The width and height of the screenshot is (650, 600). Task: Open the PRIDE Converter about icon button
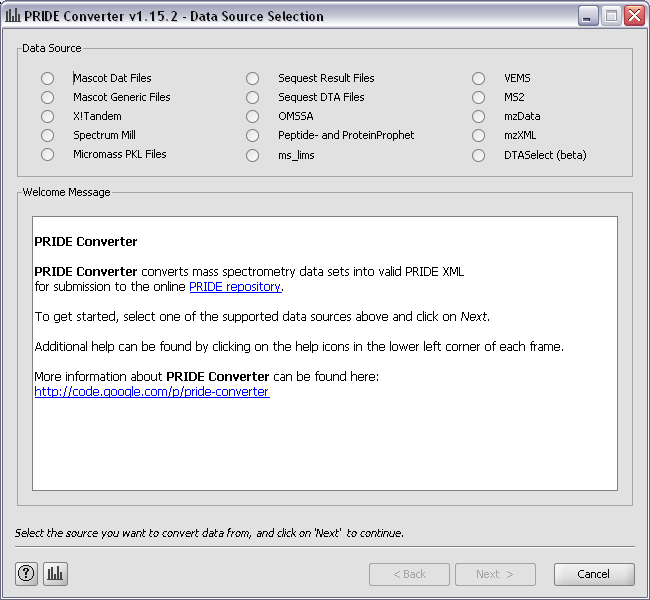coord(55,574)
